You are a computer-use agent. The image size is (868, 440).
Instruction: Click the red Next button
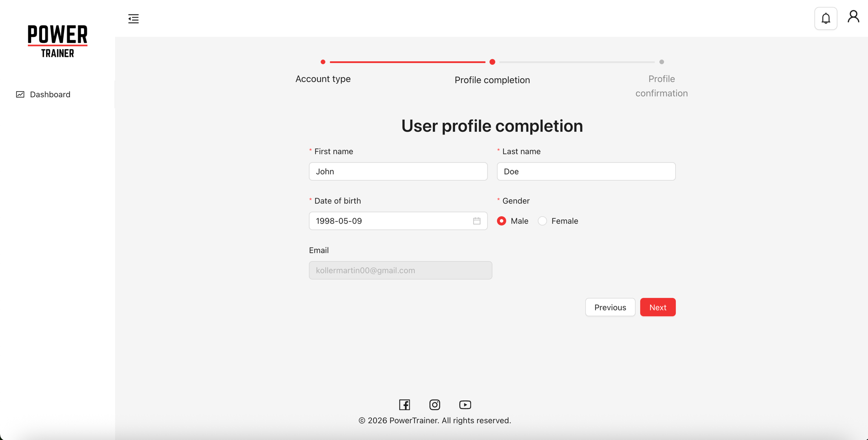pyautogui.click(x=658, y=307)
